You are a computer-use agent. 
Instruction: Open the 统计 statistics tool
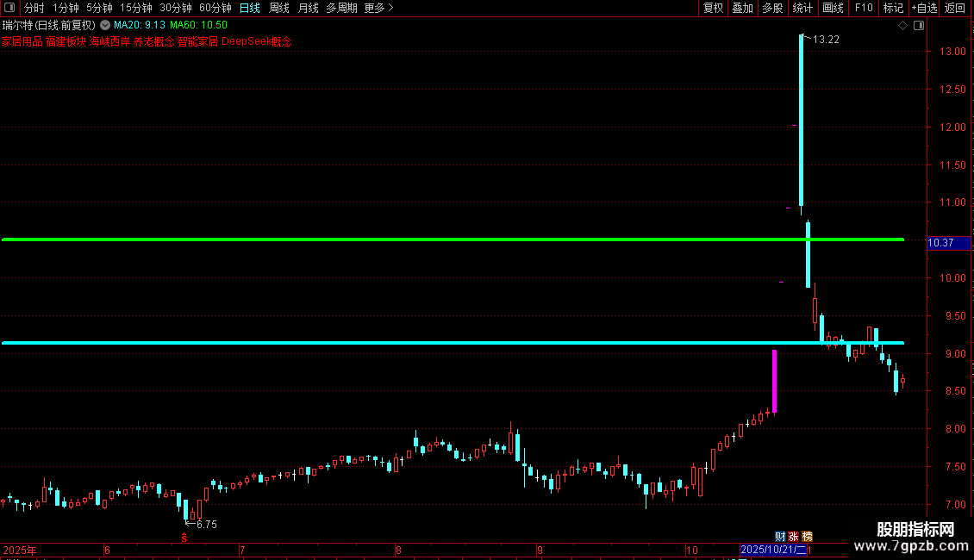[x=802, y=8]
